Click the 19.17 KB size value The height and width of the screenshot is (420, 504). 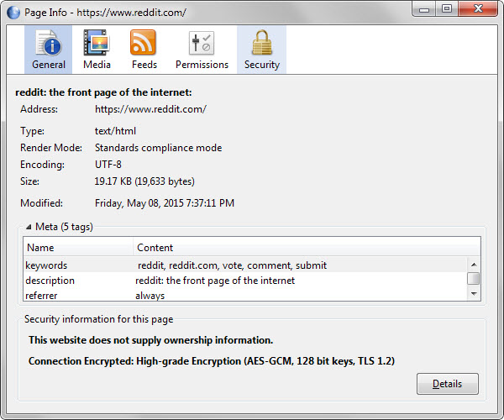click(144, 181)
